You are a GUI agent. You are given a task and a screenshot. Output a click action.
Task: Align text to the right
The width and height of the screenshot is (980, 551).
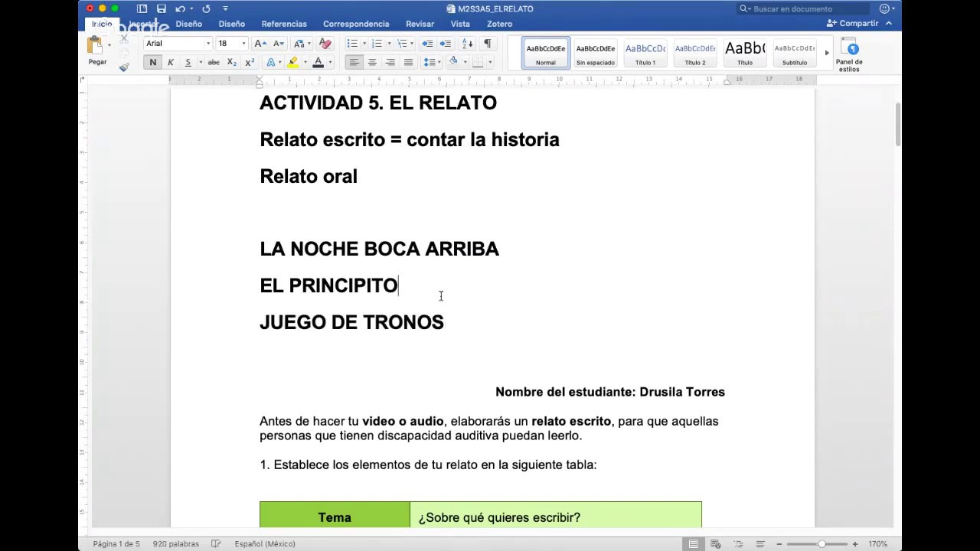390,63
